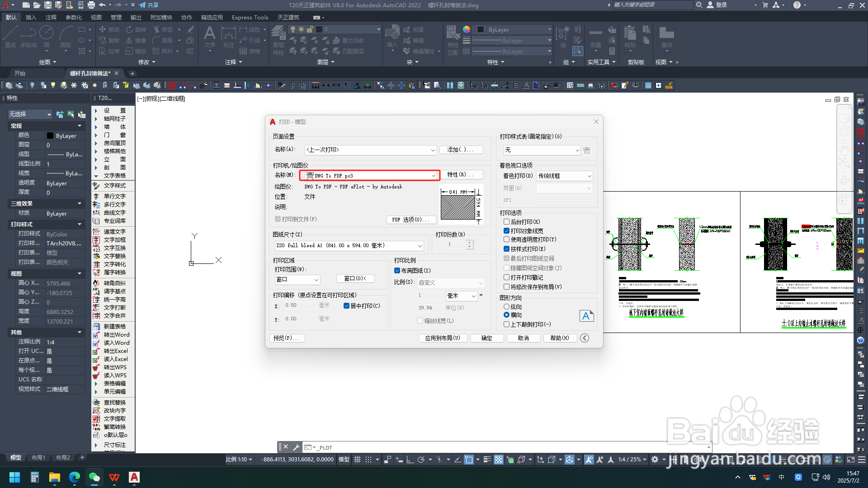The image size is (868, 488).
Task: Click the 添加 page setup button
Action: pyautogui.click(x=461, y=150)
